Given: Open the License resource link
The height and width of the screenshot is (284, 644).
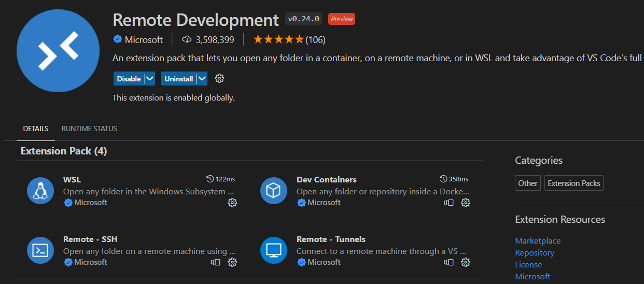Looking at the screenshot, I should [x=528, y=264].
